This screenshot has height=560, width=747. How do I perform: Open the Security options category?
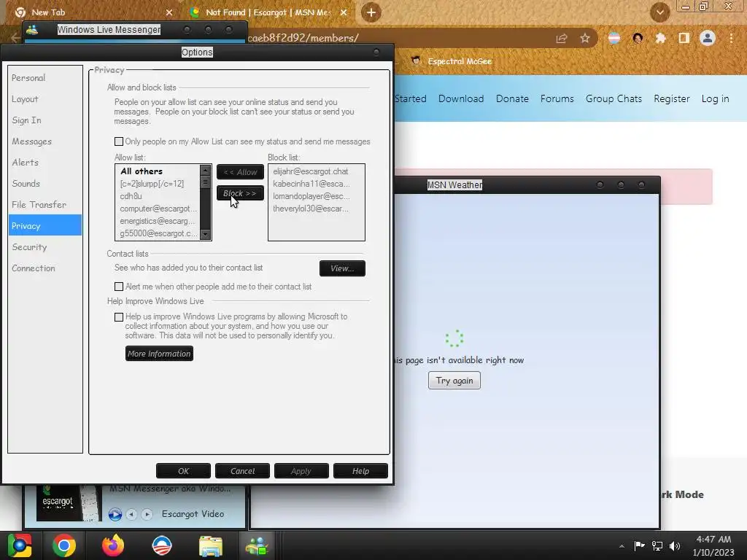44,247
